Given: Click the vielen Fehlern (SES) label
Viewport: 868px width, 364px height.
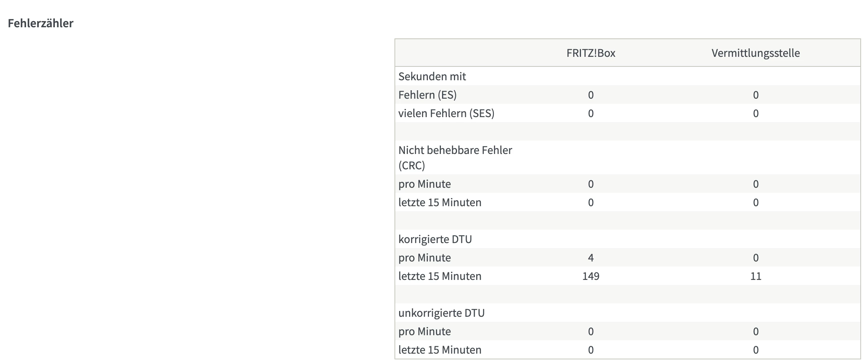Looking at the screenshot, I should [446, 113].
